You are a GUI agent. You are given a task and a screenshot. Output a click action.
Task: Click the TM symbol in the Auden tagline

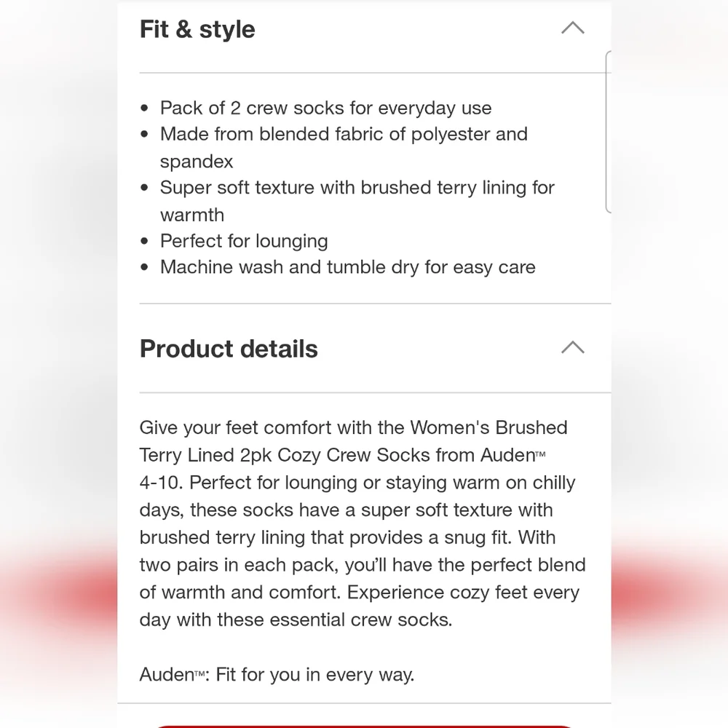(x=199, y=673)
